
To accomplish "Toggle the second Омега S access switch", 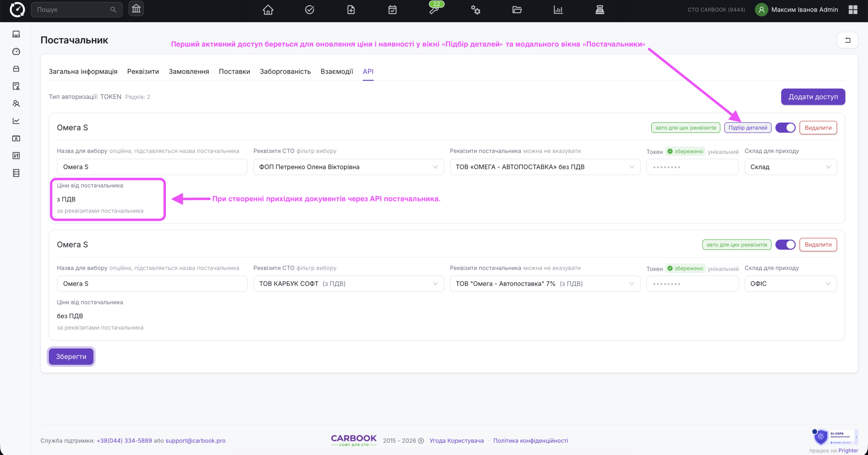I will click(785, 244).
